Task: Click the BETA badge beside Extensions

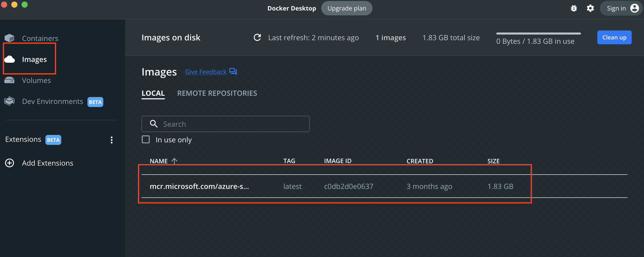Action: (53, 140)
